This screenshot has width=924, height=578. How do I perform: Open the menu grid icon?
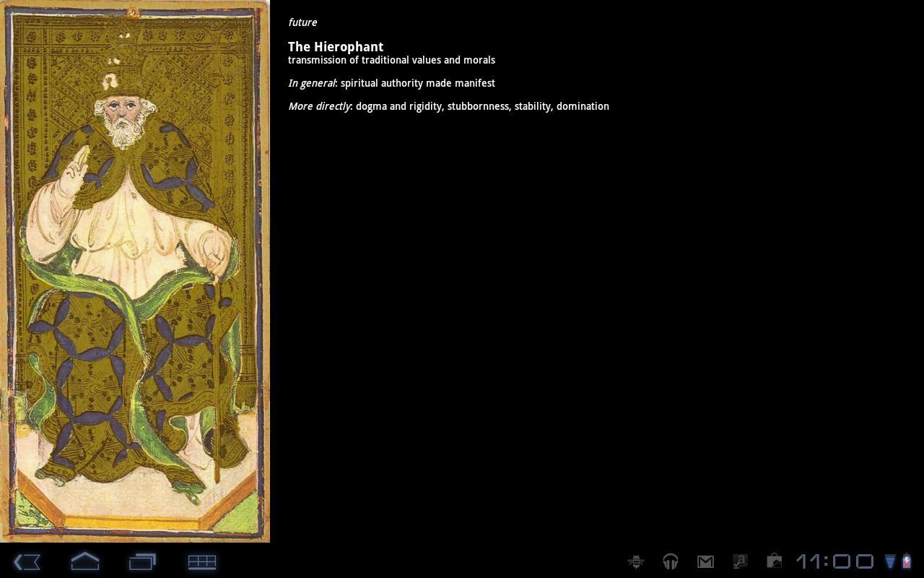pos(202,561)
